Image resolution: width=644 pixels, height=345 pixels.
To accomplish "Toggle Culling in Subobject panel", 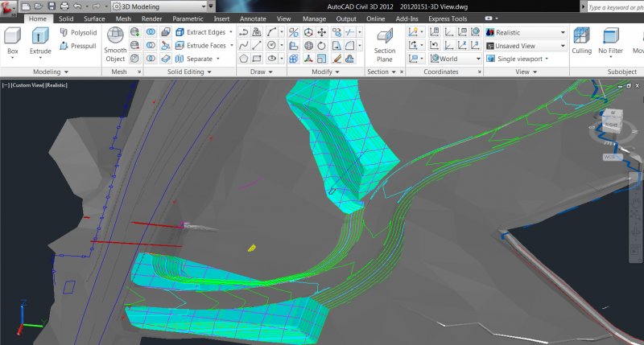I will click(581, 40).
